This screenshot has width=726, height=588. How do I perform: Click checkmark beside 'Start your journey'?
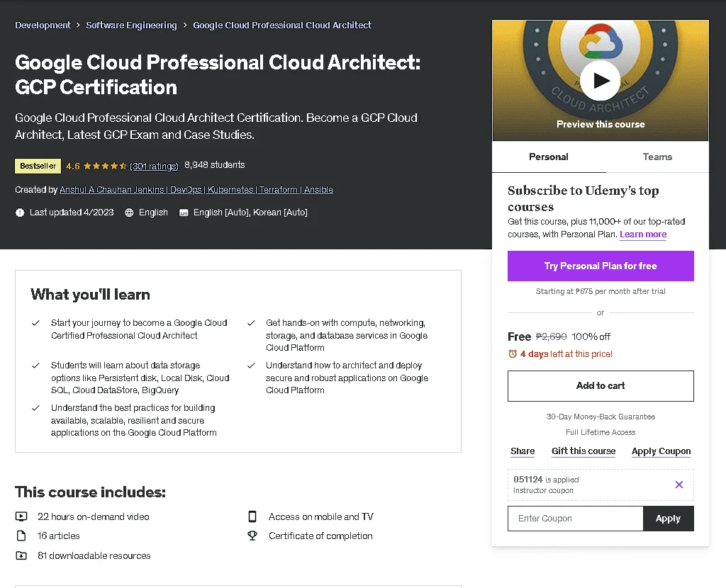click(x=35, y=323)
